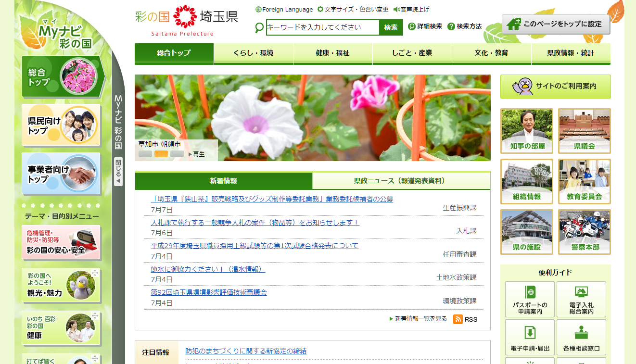Click 再生 to play the slideshow
636x364 pixels.
click(197, 154)
